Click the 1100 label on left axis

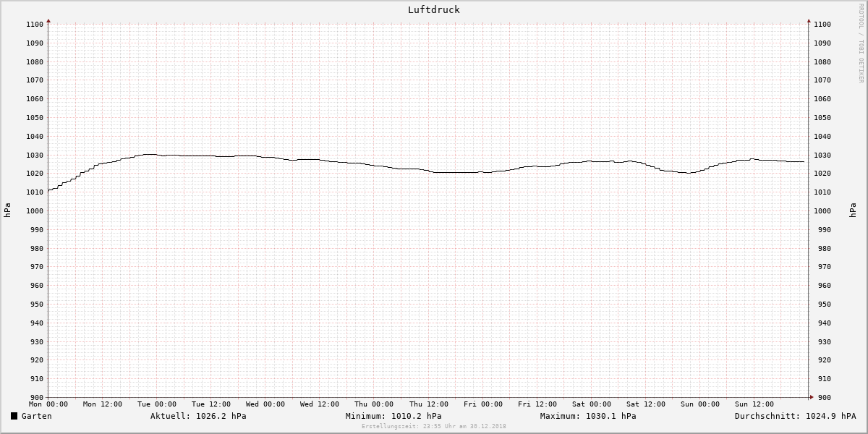(35, 25)
